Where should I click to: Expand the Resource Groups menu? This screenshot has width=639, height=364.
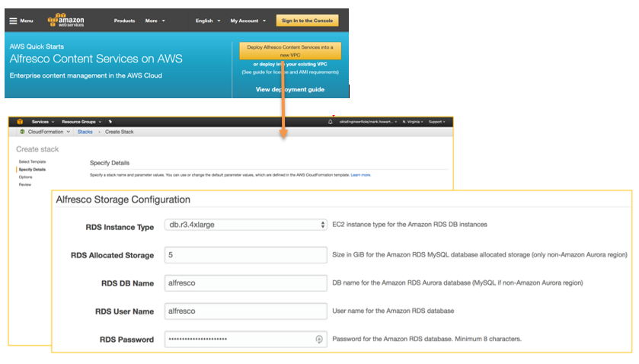(x=81, y=122)
